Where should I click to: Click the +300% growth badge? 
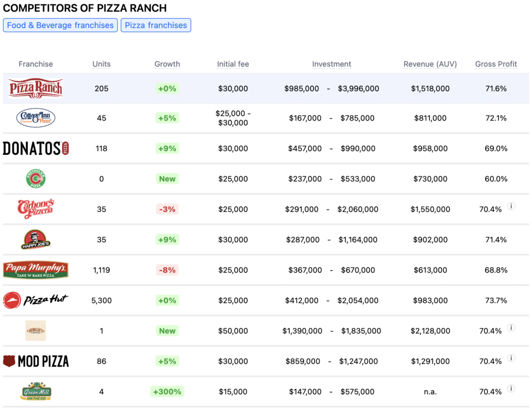(x=167, y=392)
